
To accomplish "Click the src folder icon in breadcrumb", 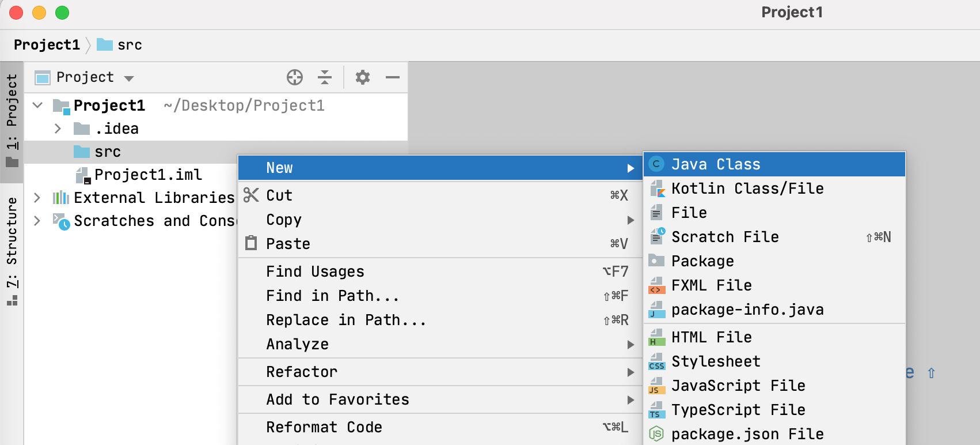I will (105, 44).
